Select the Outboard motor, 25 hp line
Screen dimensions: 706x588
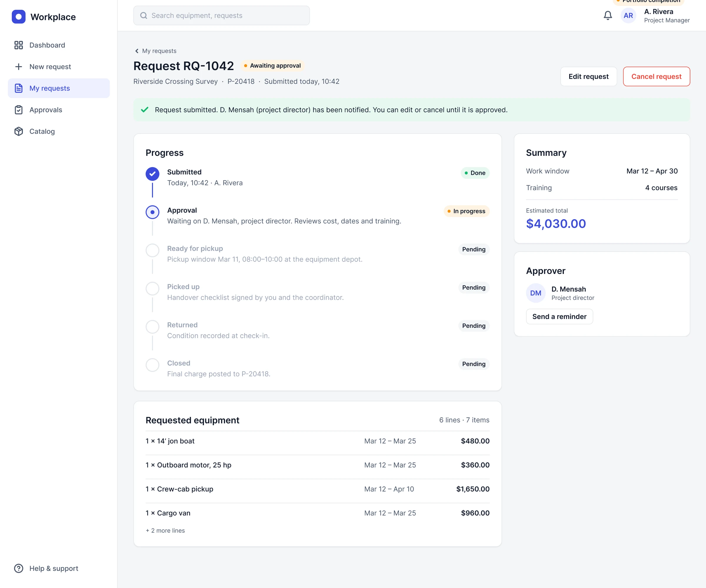pyautogui.click(x=317, y=465)
